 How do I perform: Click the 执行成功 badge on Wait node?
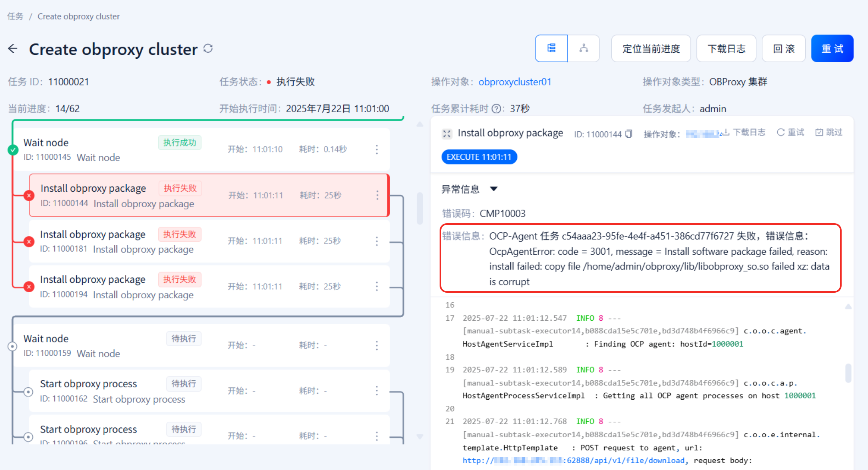pyautogui.click(x=180, y=143)
